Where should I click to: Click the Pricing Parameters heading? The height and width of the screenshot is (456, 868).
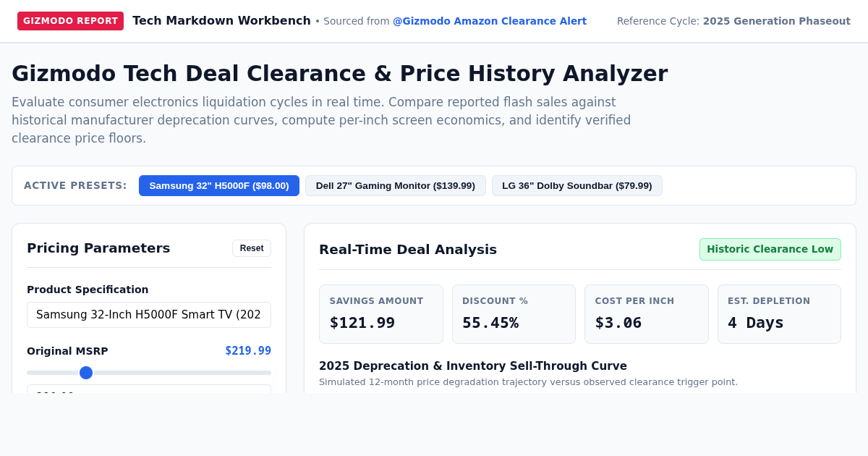click(x=98, y=248)
